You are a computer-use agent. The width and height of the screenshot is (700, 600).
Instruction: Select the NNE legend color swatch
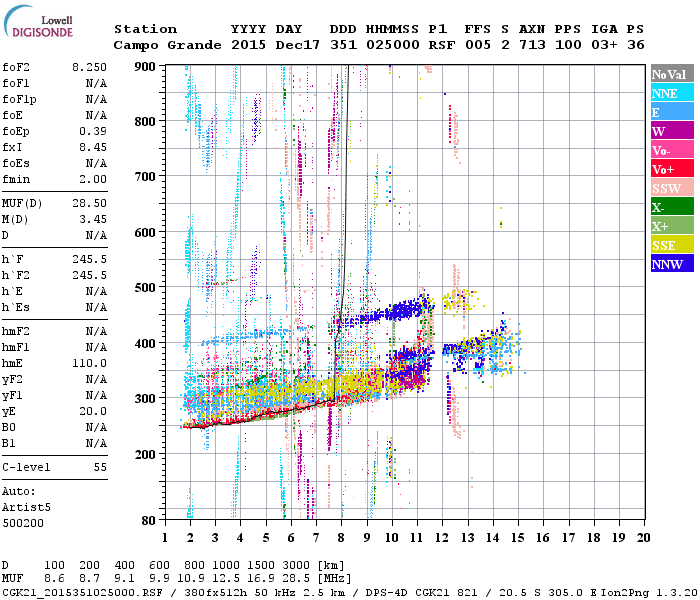coord(672,93)
